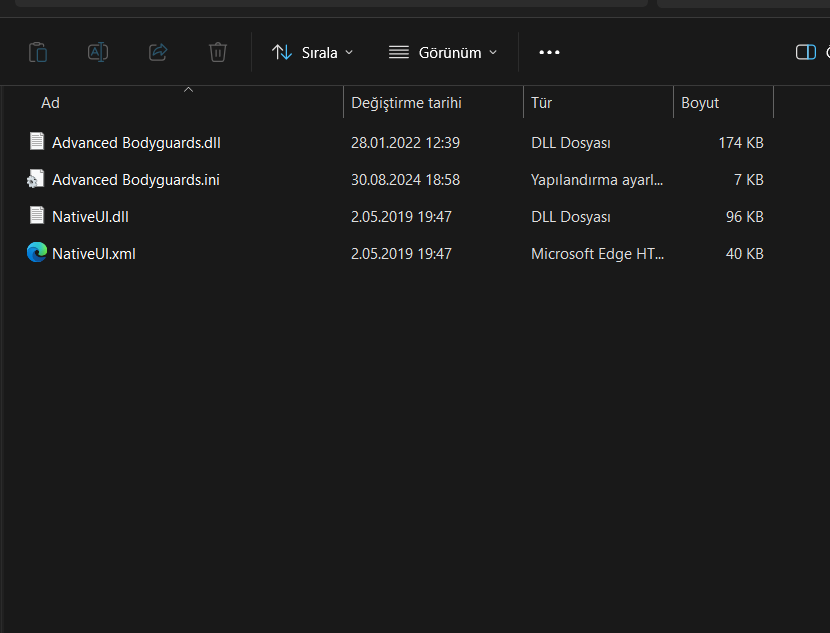Select the NativeUI.xml file name
Viewport: 830px width, 633px height.
pyautogui.click(x=94, y=254)
